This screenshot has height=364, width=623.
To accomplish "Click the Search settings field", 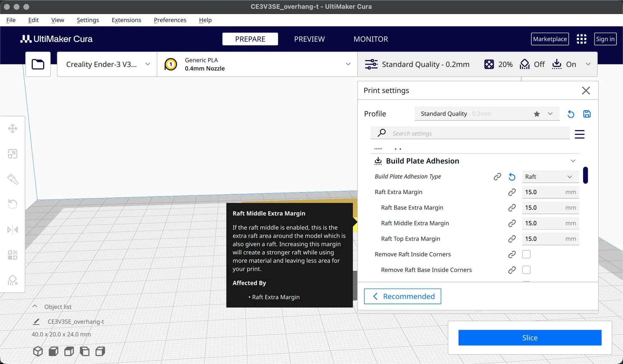I will click(x=470, y=133).
